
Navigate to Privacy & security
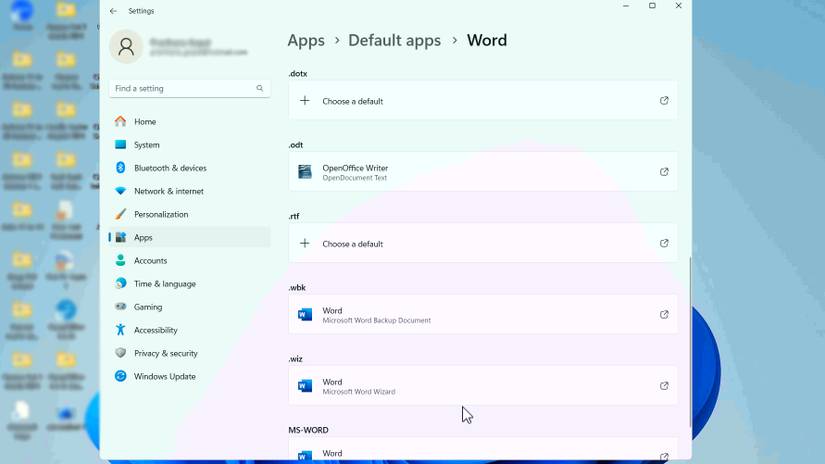(165, 353)
